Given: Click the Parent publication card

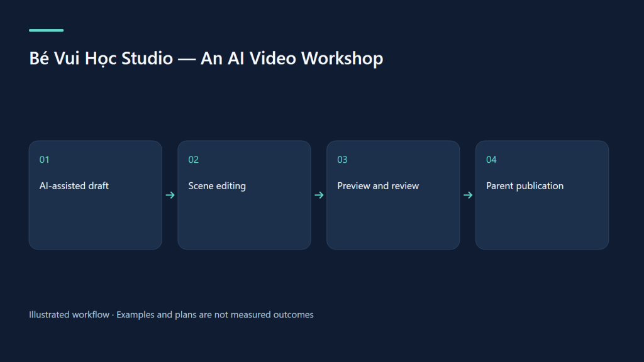Looking at the screenshot, I should [542, 195].
